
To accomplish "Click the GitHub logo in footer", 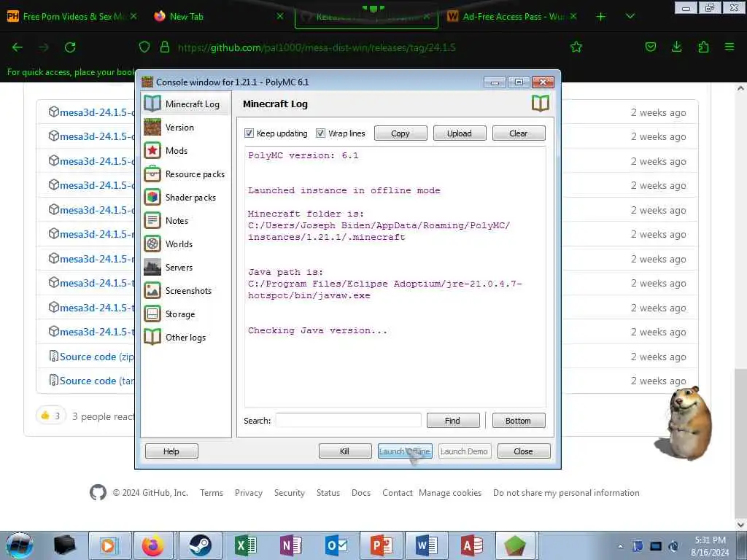I will pyautogui.click(x=98, y=492).
